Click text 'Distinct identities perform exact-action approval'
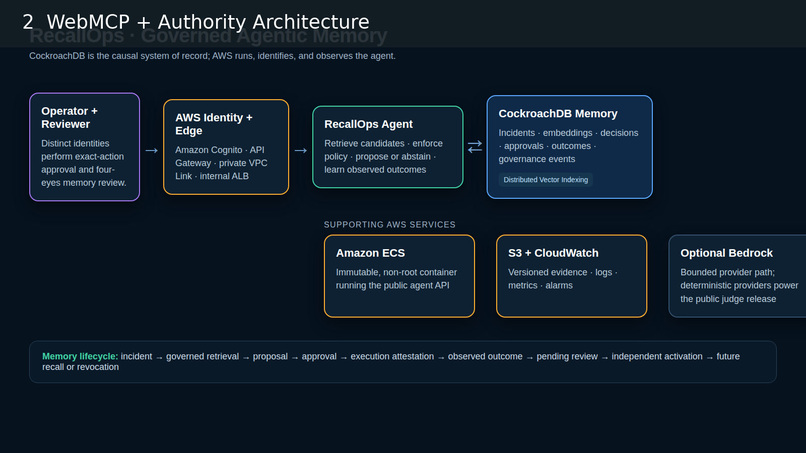 coord(82,156)
